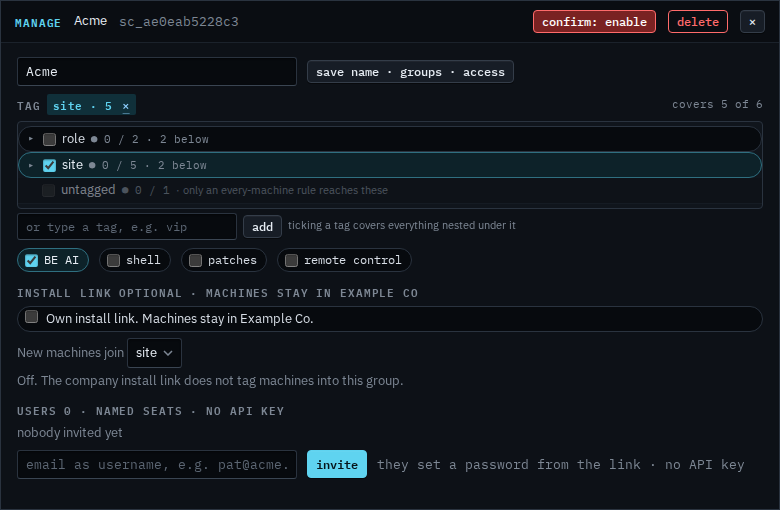The width and height of the screenshot is (780, 510).
Task: Click the 'Off. The company install link' note
Action: [x=210, y=381]
